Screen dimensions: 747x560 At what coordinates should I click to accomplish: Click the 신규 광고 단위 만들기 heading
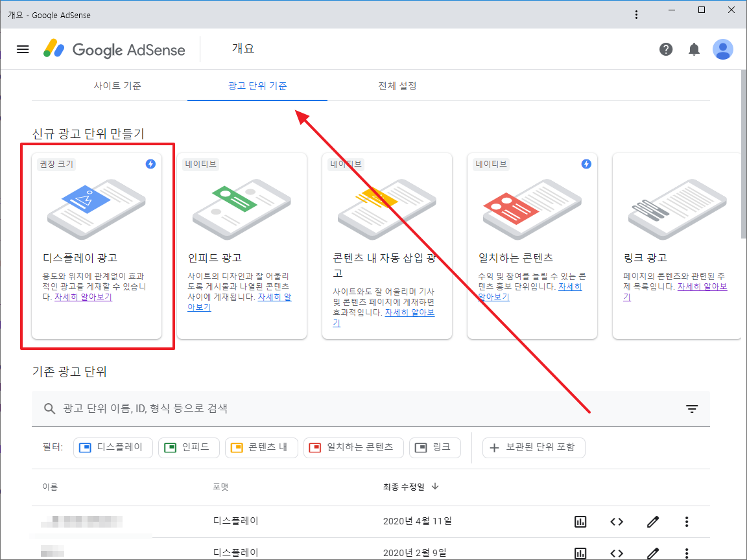pos(88,134)
